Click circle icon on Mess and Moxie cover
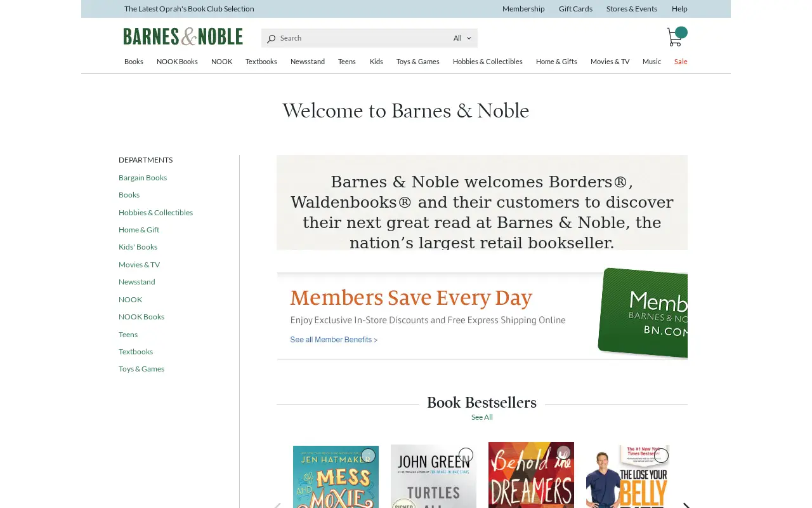The width and height of the screenshot is (812, 508). pos(368,455)
